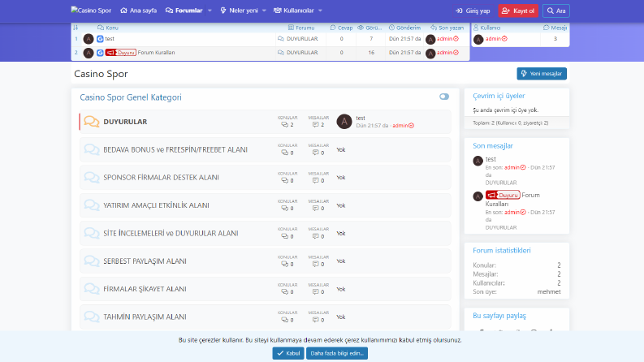Click the Bu sayfayı paylaş heading

499,316
